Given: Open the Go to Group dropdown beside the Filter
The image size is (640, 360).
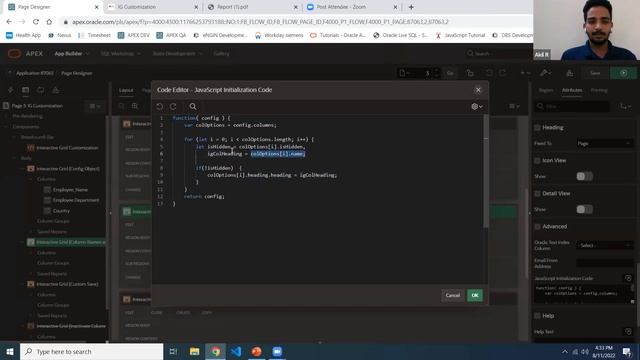Looking at the screenshot, I should (x=626, y=106).
